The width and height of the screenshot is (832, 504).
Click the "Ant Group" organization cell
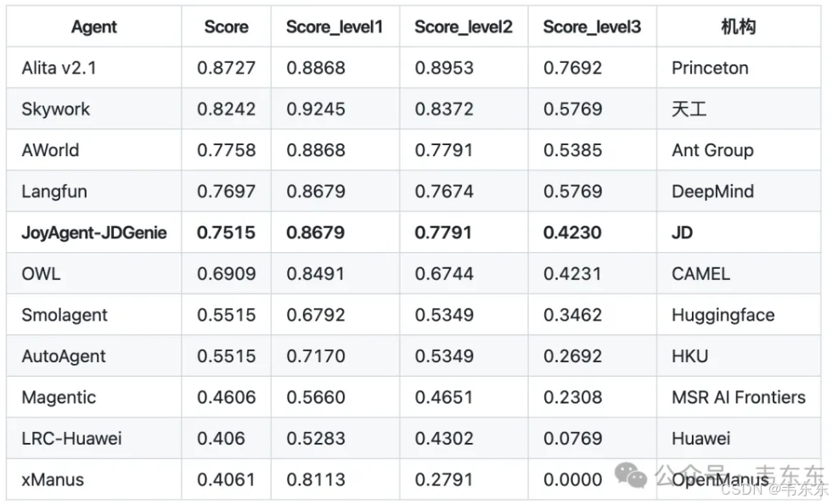712,151
